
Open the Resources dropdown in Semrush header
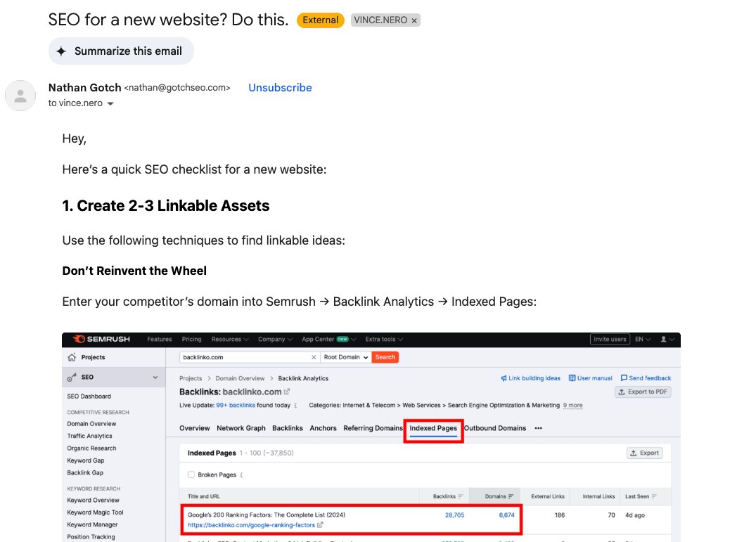click(230, 339)
